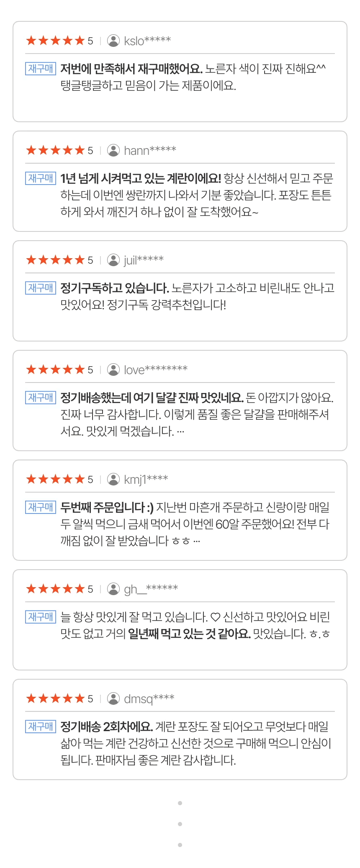Expand kmj1****'s review using the ellipsis
Viewport: 360px width, 868px height.
pos(197,541)
